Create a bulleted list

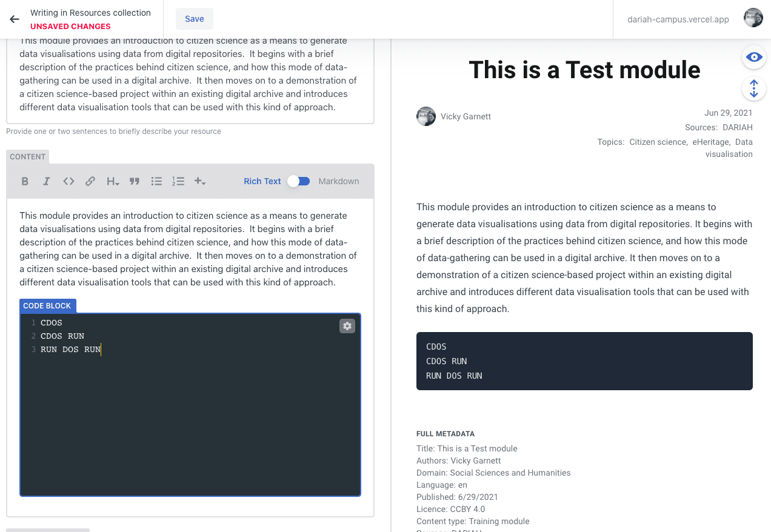156,181
